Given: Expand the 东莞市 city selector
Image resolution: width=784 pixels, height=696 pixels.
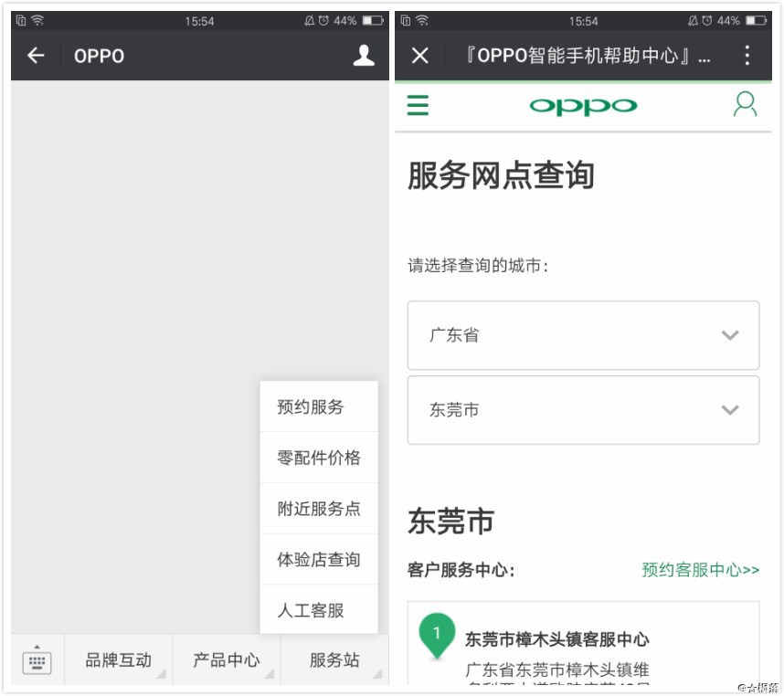Looking at the screenshot, I should click(x=583, y=410).
